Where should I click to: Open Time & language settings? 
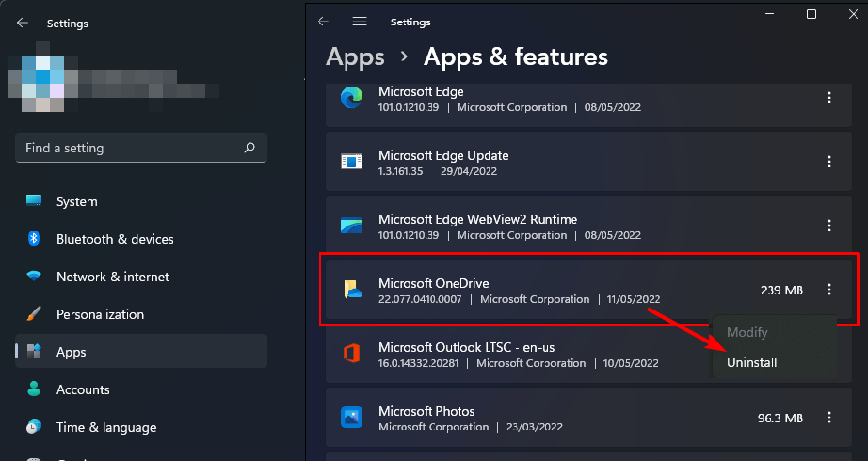pos(141,427)
